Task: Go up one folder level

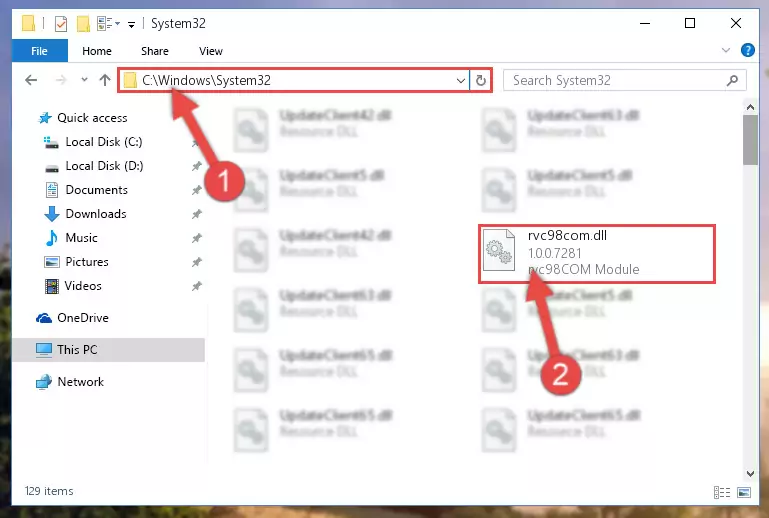Action: coord(104,80)
